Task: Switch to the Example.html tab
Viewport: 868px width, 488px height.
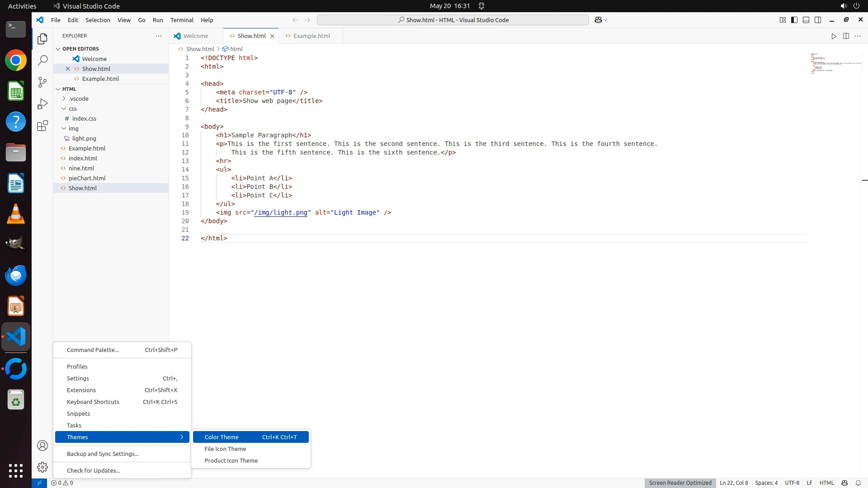Action: tap(311, 36)
